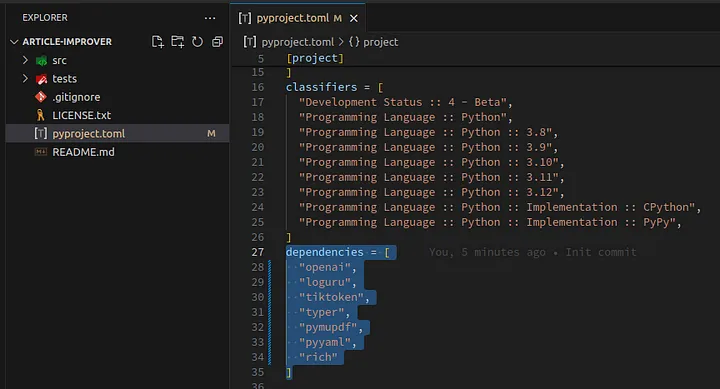
Task: Click the M indicator in the editor tab
Action: click(x=338, y=18)
